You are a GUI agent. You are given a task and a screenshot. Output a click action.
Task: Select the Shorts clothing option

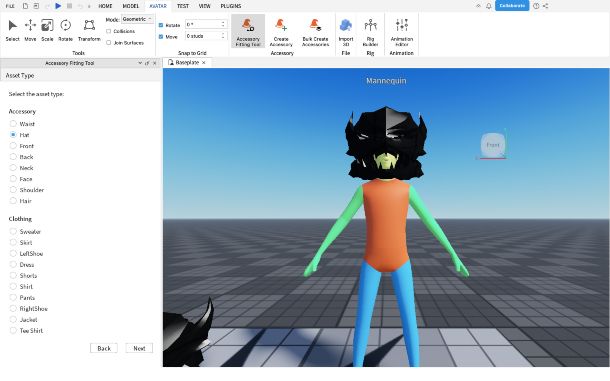click(x=13, y=276)
